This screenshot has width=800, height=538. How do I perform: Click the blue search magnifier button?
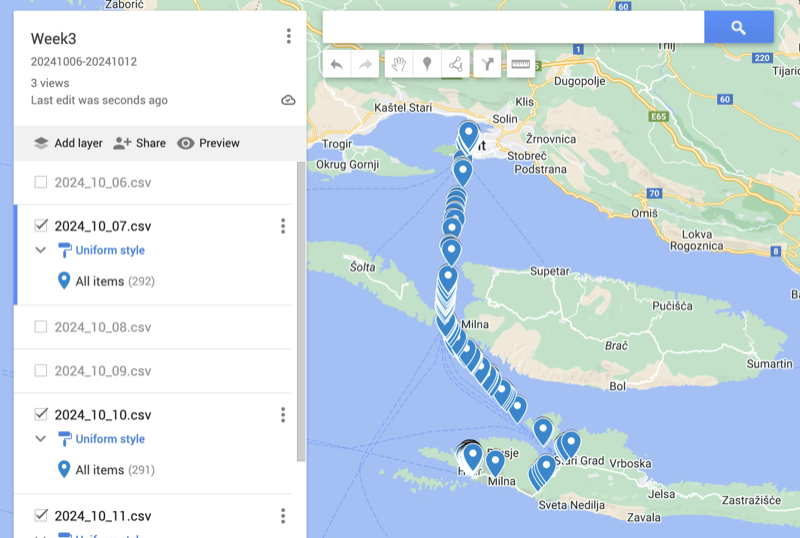click(738, 28)
